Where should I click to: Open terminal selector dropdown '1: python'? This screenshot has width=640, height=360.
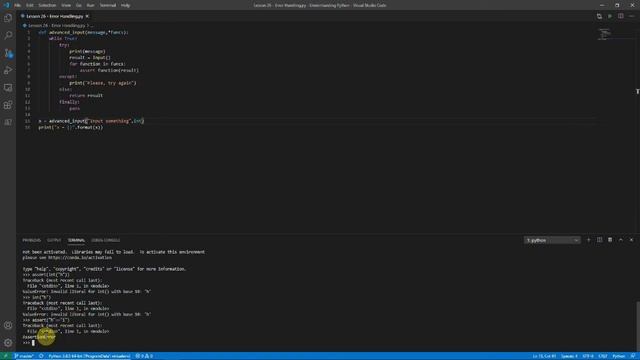point(552,240)
